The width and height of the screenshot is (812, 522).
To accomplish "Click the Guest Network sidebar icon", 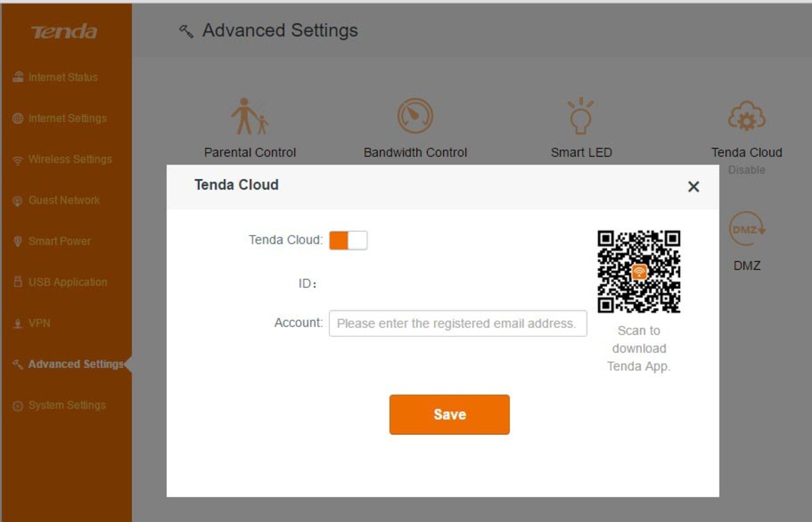I will click(x=17, y=201).
